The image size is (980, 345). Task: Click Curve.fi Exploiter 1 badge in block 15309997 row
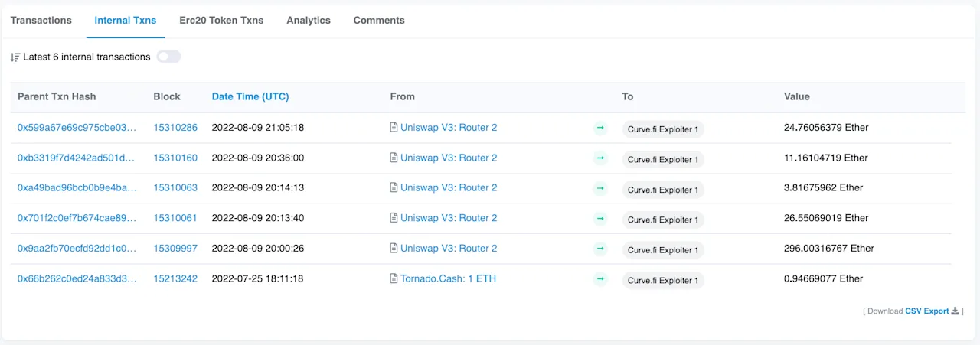pos(663,250)
